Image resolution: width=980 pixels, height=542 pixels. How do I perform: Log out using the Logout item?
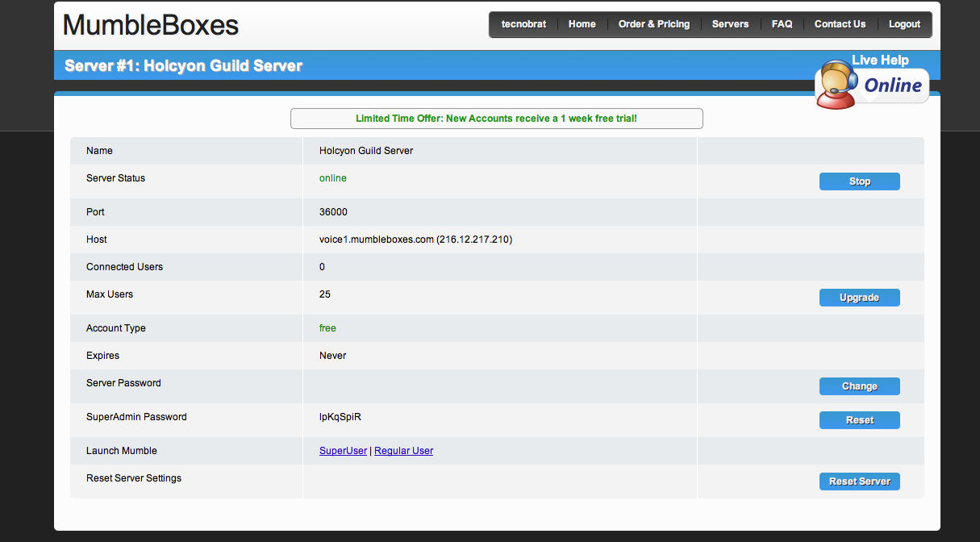[x=904, y=24]
